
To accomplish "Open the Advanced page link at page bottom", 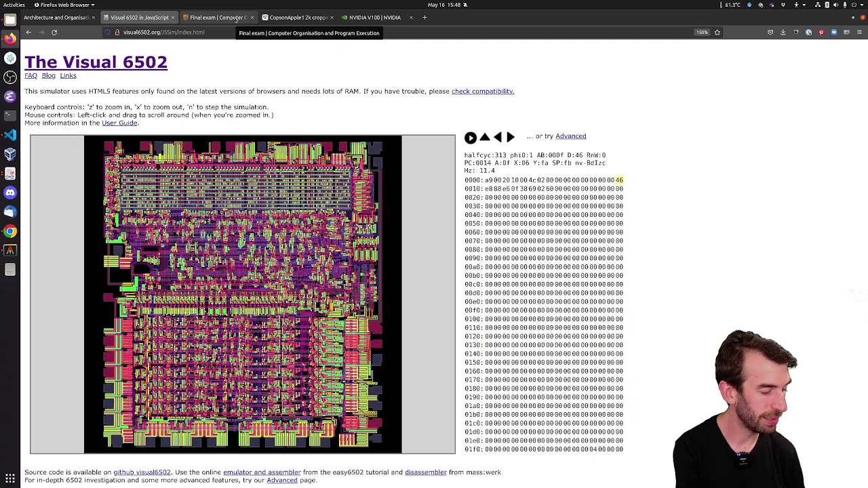I will tap(282, 480).
